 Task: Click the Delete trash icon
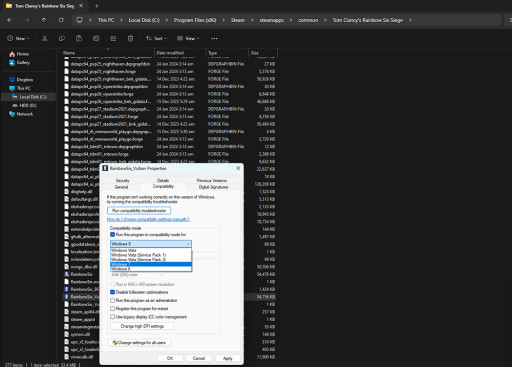pos(131,38)
